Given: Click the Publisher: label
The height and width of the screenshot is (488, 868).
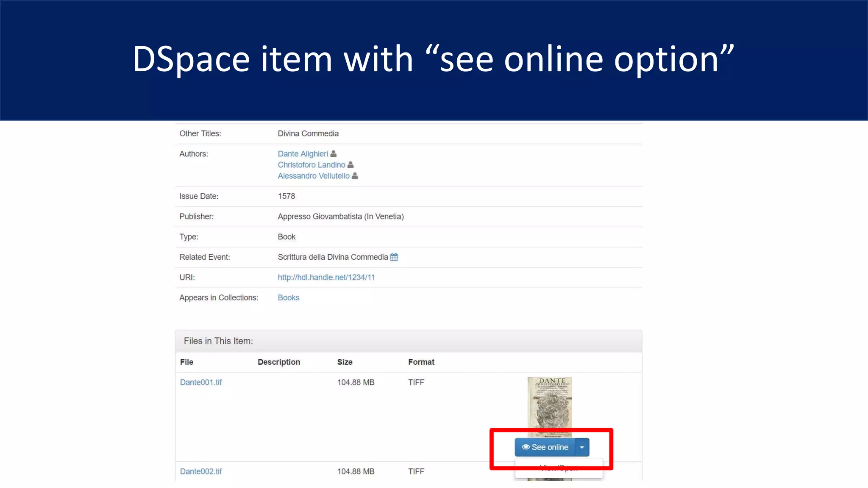Looking at the screenshot, I should pos(197,216).
